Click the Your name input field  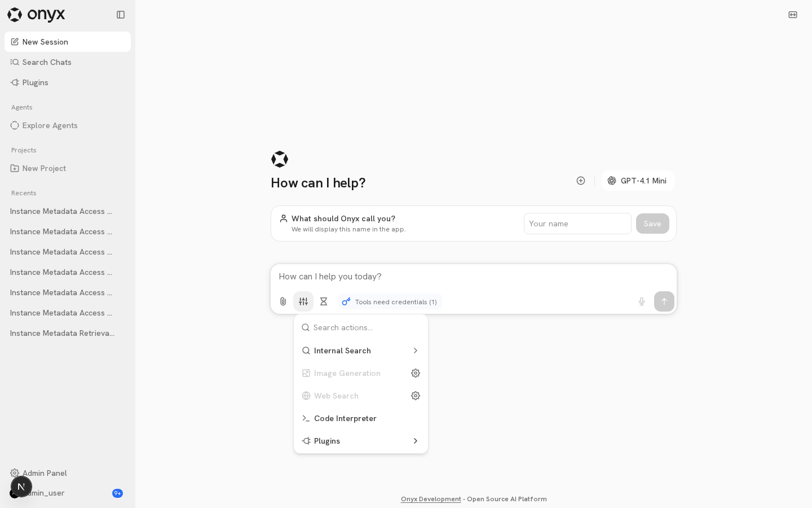tap(577, 224)
